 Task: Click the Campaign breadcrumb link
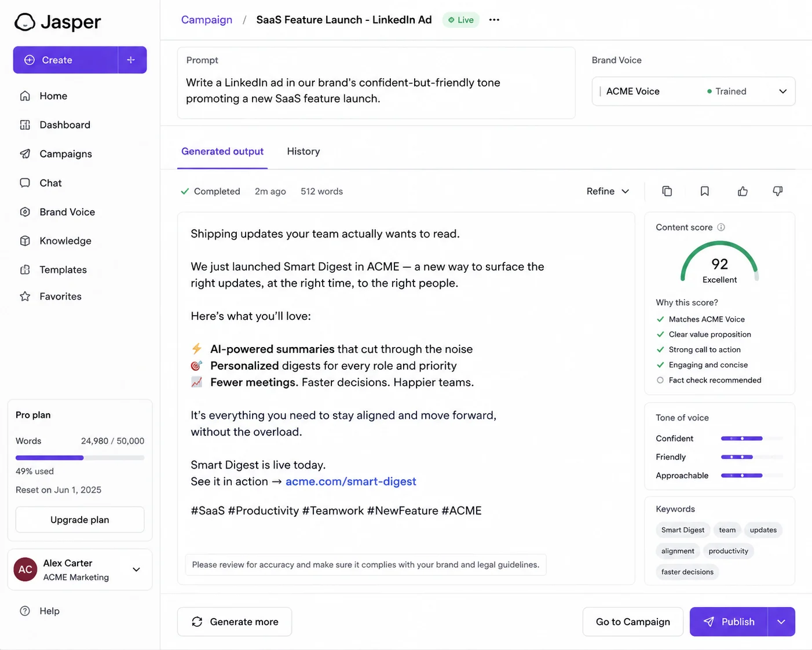[x=207, y=20]
